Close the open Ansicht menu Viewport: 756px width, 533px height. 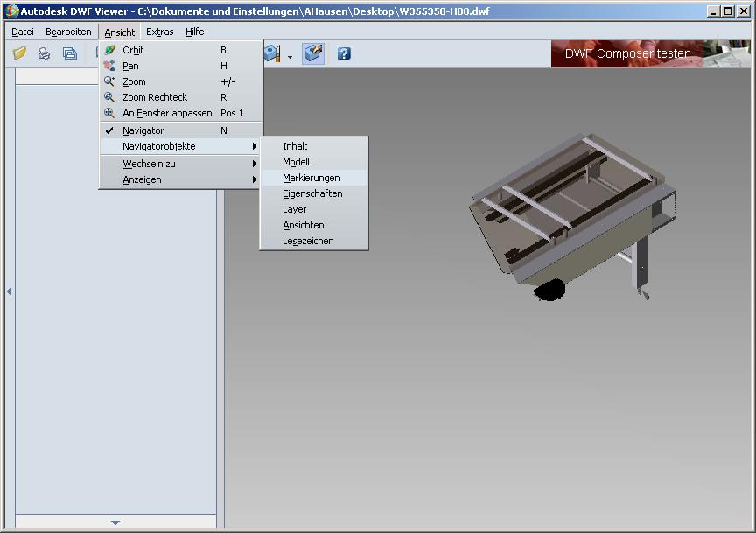[x=120, y=32]
